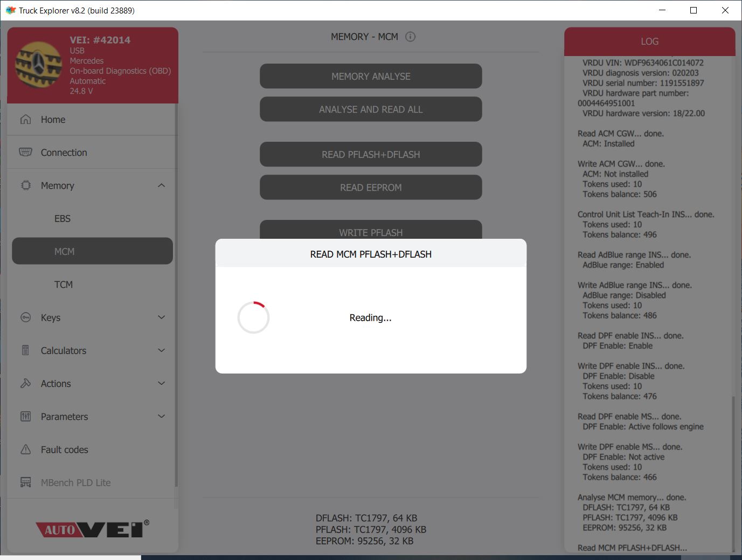Click the Home house icon
Viewport: 742px width, 560px height.
25,120
